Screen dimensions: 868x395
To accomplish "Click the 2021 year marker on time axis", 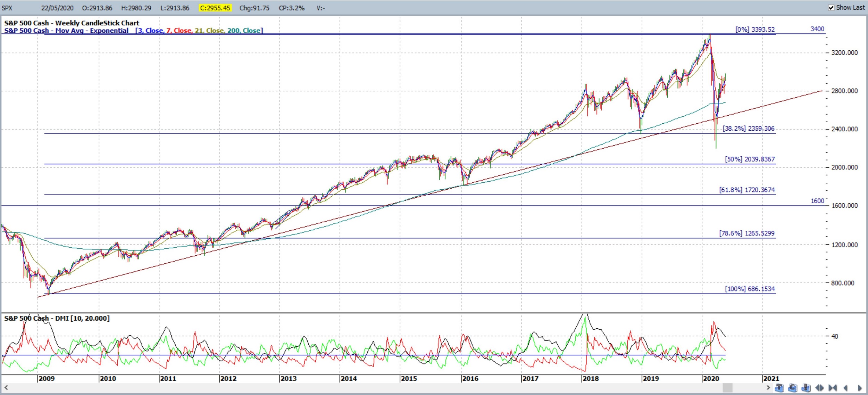I will click(771, 378).
